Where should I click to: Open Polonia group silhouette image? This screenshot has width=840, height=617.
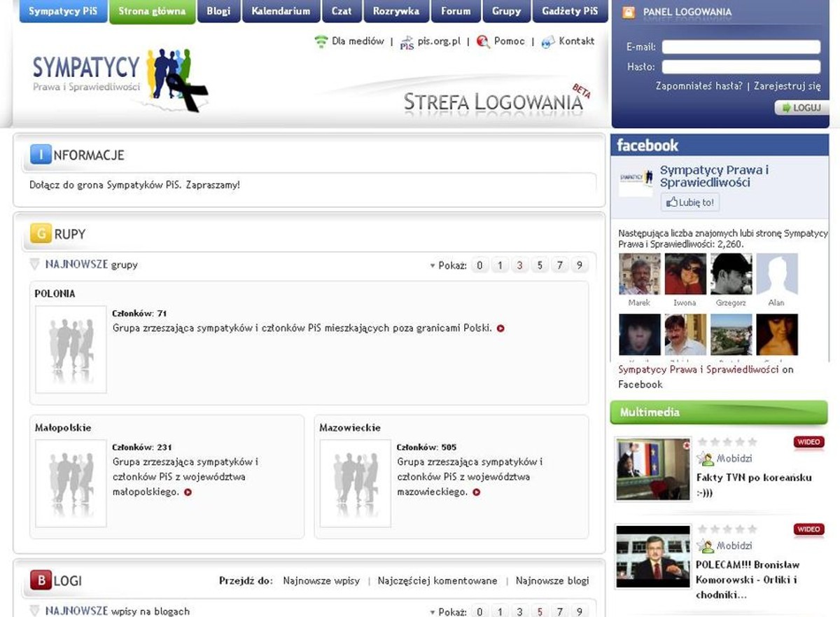[71, 349]
